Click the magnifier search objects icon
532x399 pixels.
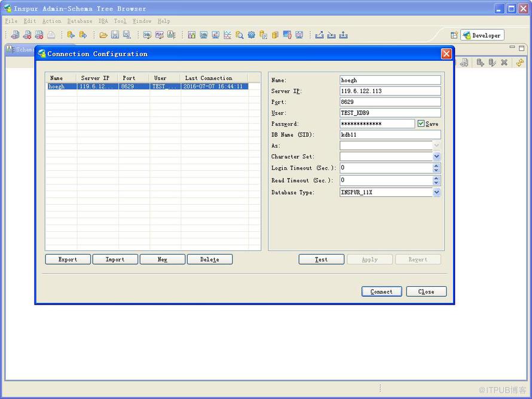tap(239, 35)
